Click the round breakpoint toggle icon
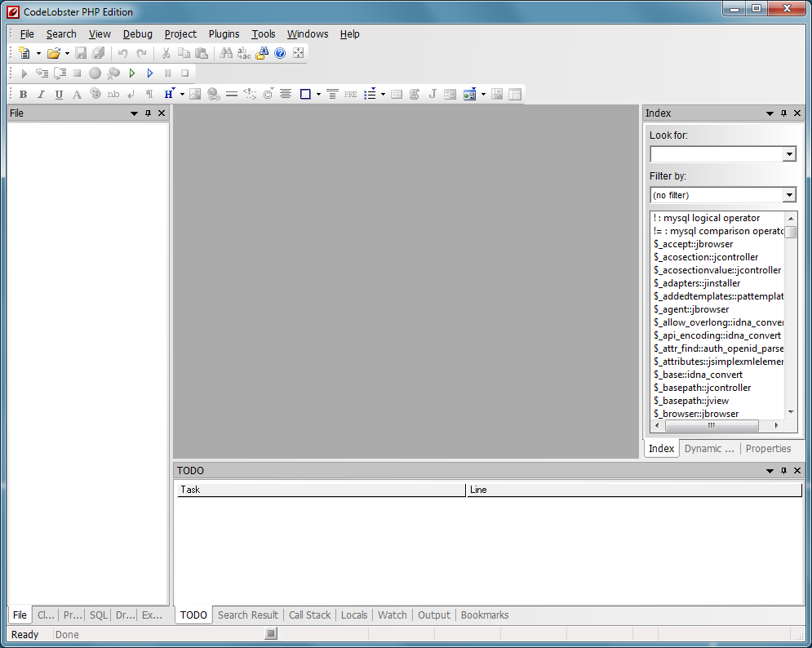 [x=95, y=73]
